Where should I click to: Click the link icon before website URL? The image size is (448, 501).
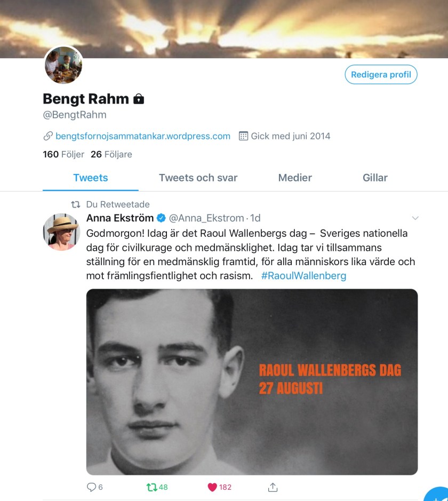48,136
